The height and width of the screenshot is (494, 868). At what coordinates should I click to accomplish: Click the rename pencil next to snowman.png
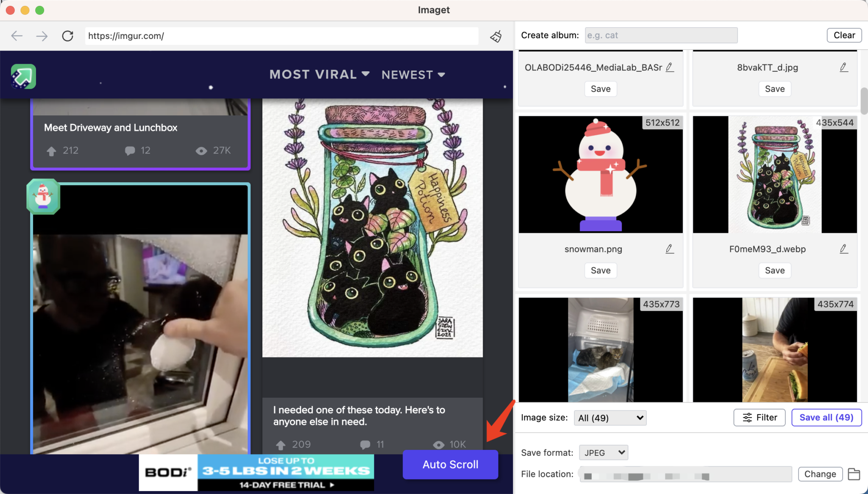(669, 249)
